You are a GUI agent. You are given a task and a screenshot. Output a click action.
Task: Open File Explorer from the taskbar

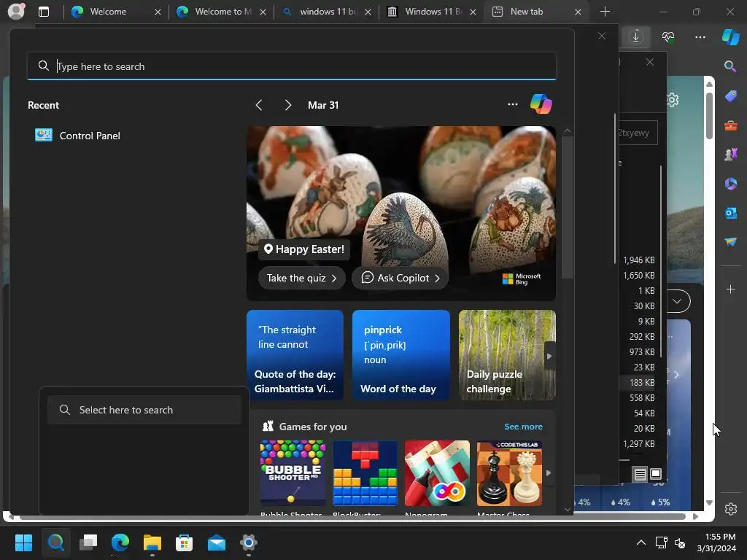[152, 542]
